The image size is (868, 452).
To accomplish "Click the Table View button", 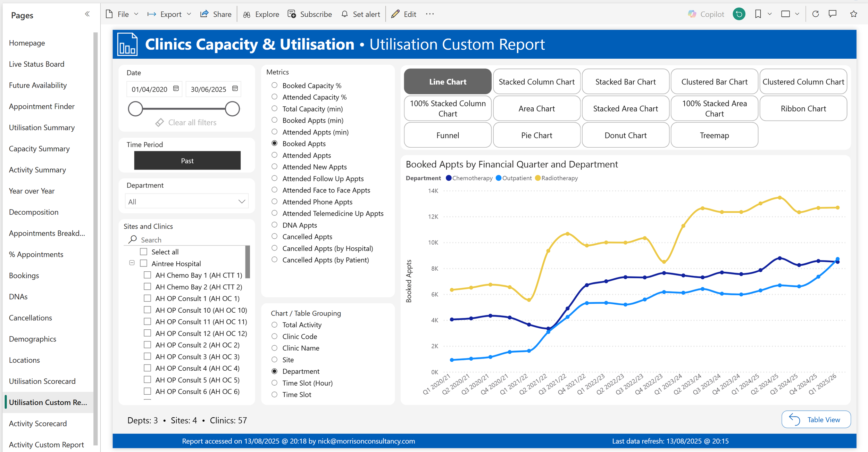I will coord(816,419).
